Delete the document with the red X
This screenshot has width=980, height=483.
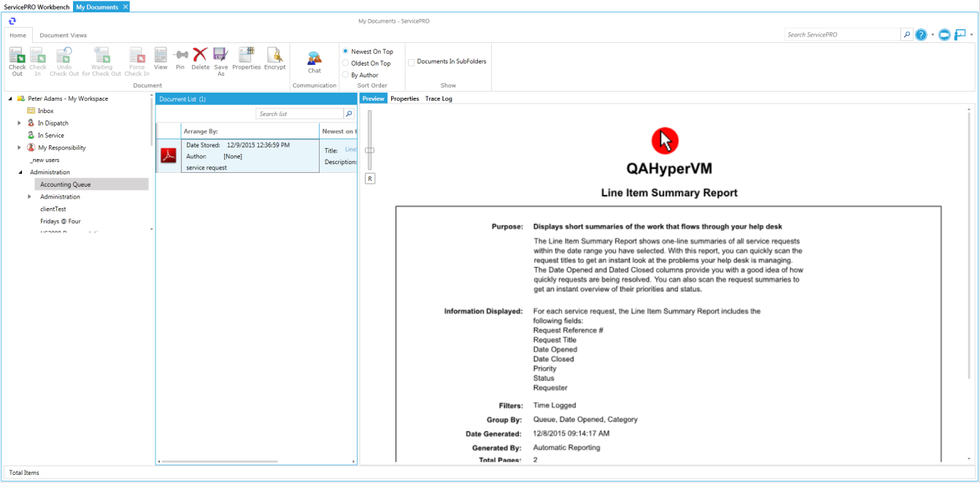(200, 55)
